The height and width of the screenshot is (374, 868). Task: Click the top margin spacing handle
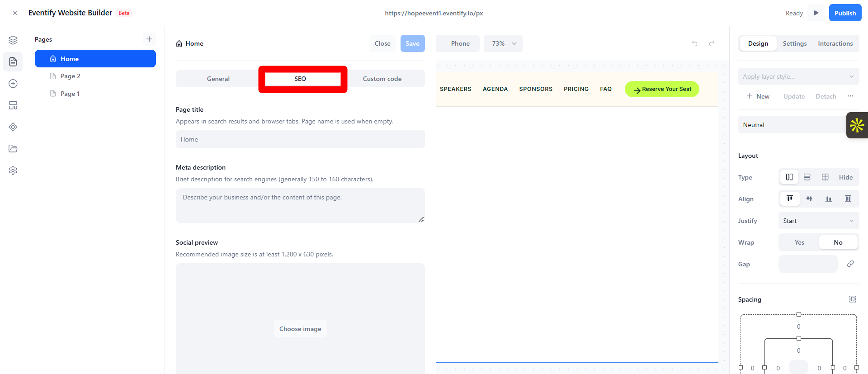pos(799,314)
